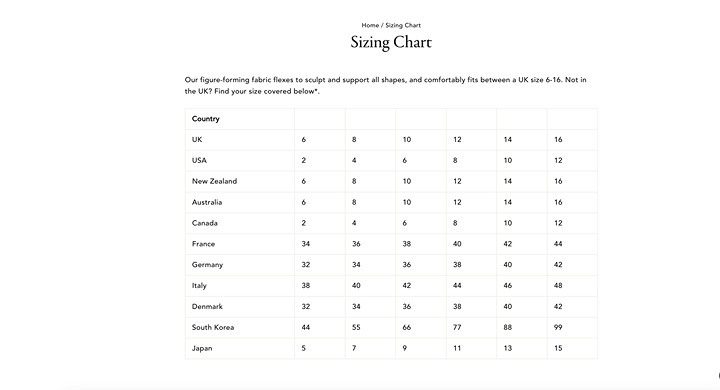Image resolution: width=720 pixels, height=390 pixels.
Task: Click the intro paragraph about UK size 6-16
Action: (x=386, y=85)
